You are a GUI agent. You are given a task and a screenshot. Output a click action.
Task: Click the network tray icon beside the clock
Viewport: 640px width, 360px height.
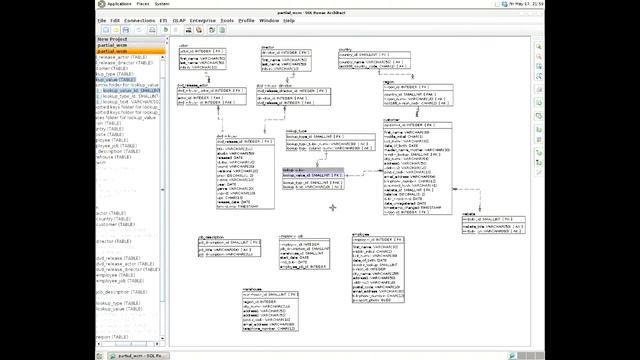pyautogui.click(x=504, y=4)
